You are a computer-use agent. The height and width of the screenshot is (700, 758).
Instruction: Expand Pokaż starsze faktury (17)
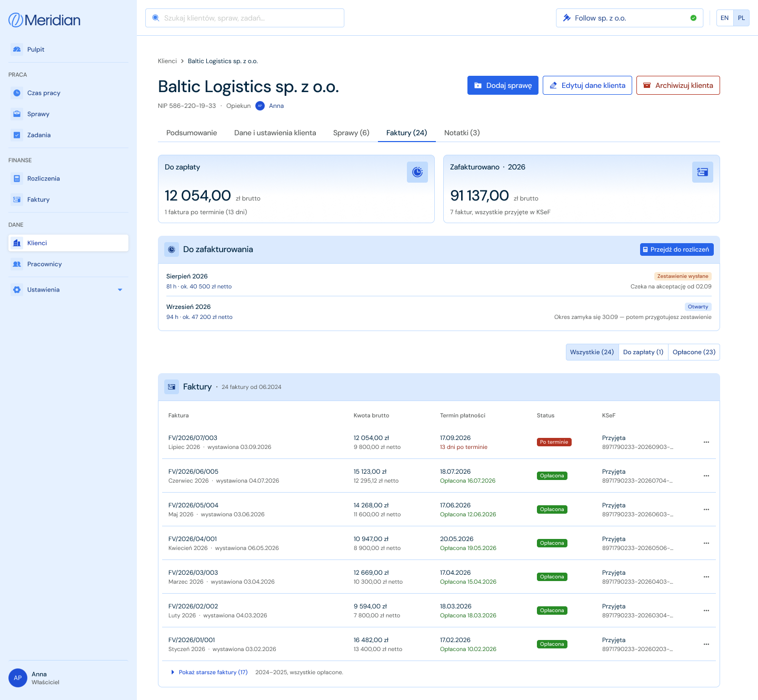pos(210,672)
